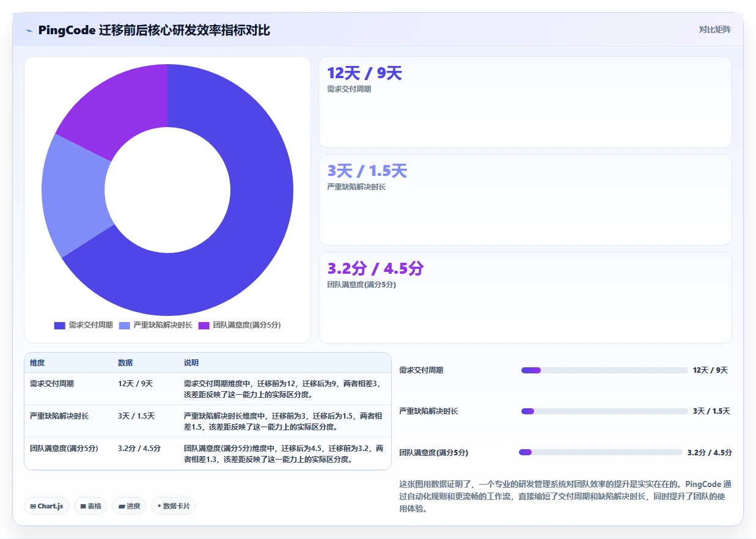Click the 需求交付周期 progress row label
756x539 pixels.
click(x=421, y=370)
